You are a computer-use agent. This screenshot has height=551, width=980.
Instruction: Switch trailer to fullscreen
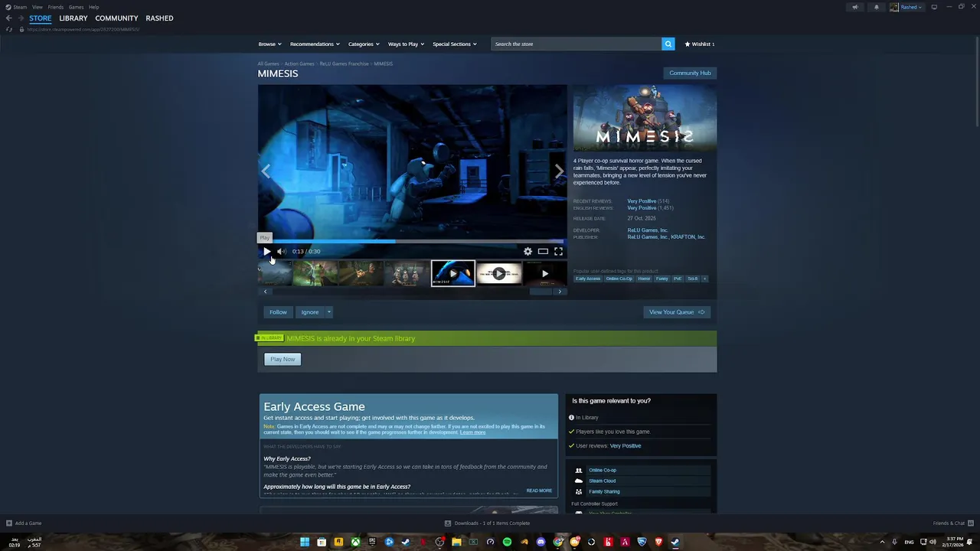(x=558, y=251)
